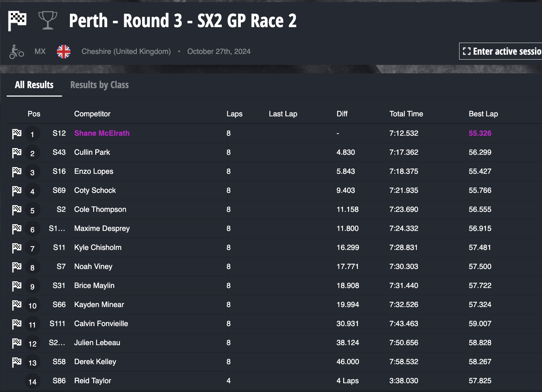Click the United Kingdom flag icon
The height and width of the screenshot is (392, 542).
63,51
